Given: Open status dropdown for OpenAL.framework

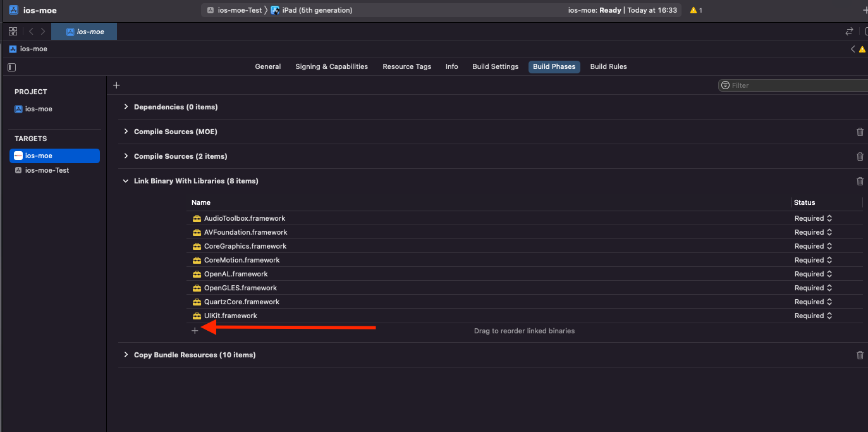Looking at the screenshot, I should (x=813, y=274).
